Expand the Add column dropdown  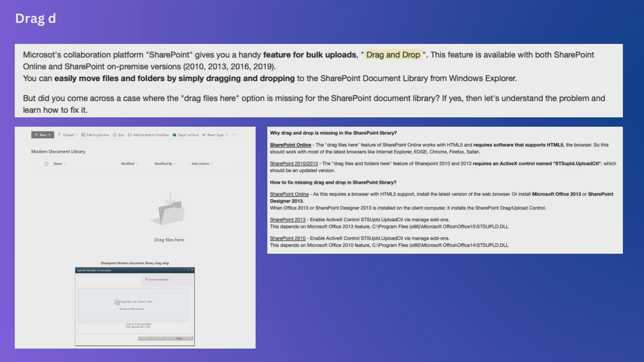(212, 164)
